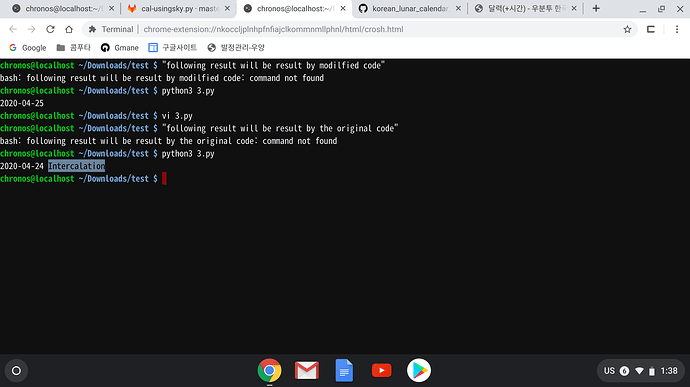Launch Chrome from the shelf
The image size is (690, 387).
[269, 371]
